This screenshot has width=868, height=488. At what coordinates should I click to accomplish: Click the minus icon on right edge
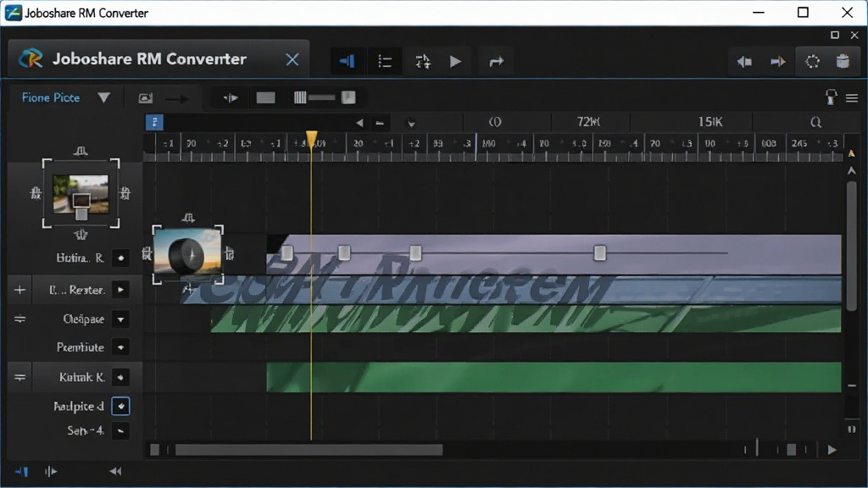[x=852, y=385]
